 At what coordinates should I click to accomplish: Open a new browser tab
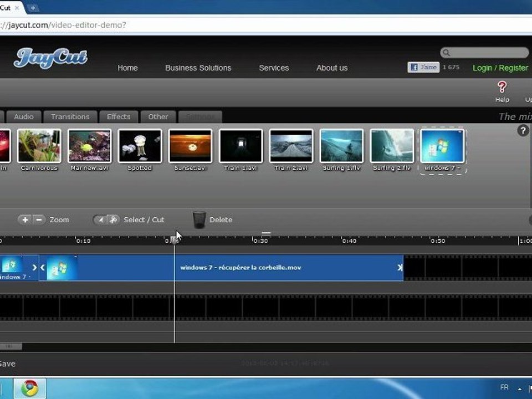[33, 8]
